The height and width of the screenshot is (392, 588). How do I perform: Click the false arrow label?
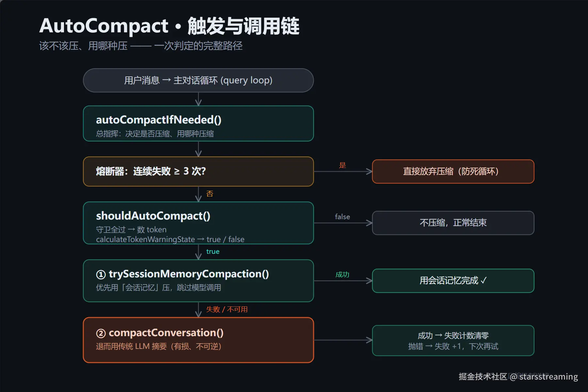tap(342, 217)
